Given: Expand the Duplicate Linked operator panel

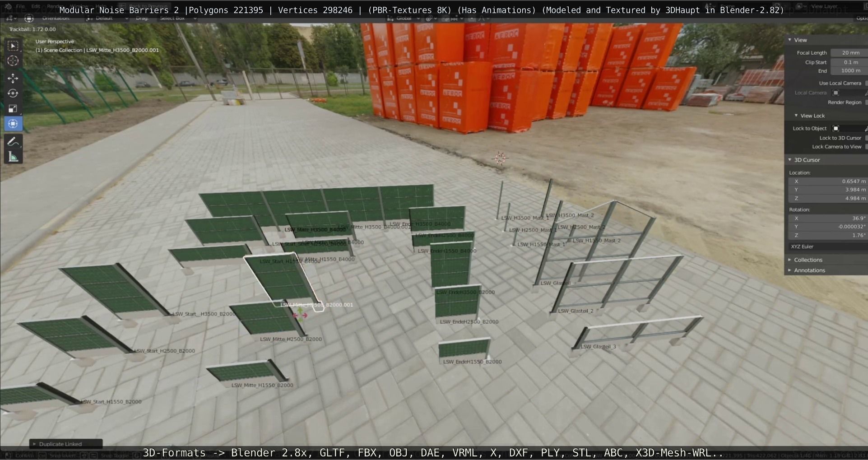Looking at the screenshot, I should 66,444.
